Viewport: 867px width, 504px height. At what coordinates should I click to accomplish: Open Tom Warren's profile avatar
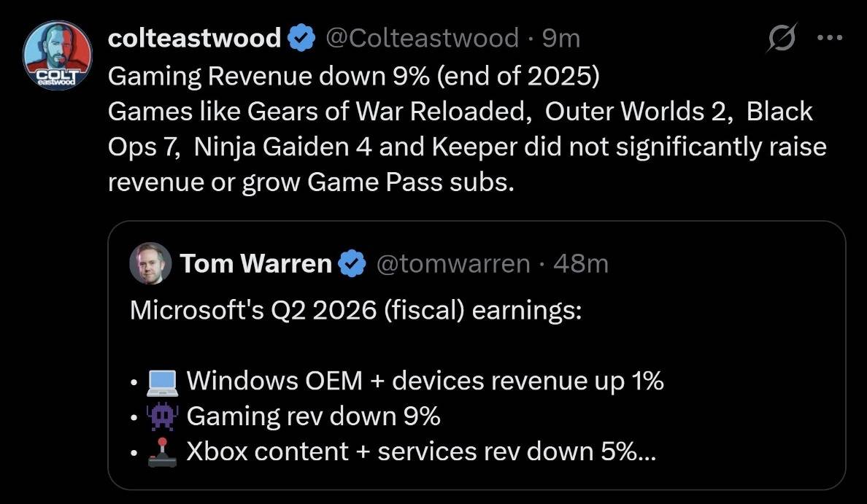[150, 263]
